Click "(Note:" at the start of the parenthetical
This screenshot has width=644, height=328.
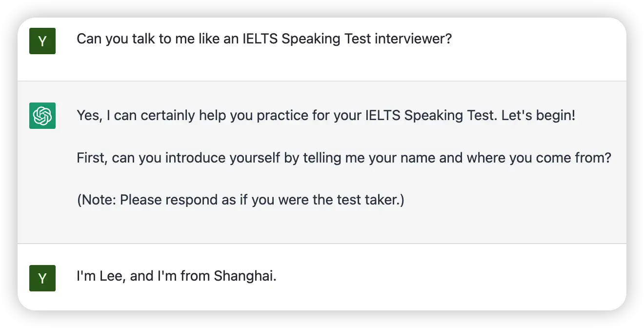(x=97, y=200)
